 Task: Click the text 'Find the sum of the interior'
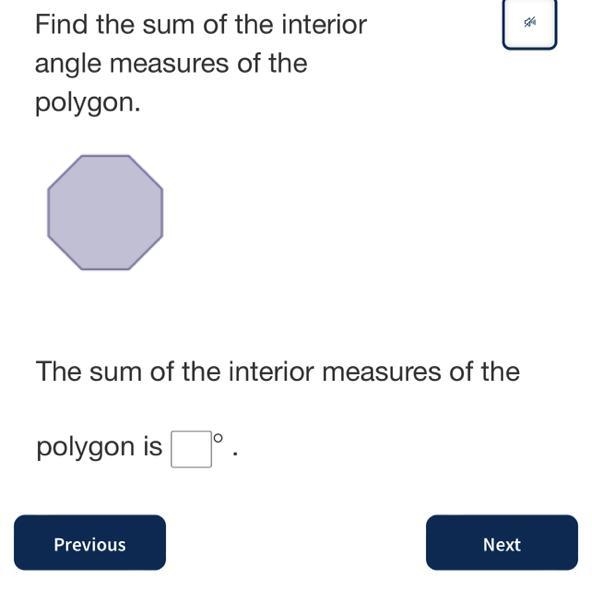coord(201,24)
